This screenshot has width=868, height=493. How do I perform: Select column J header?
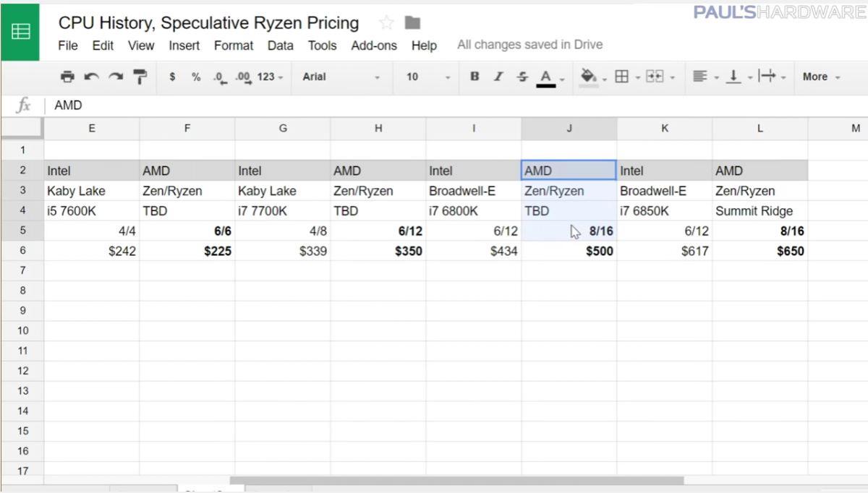[x=569, y=128]
